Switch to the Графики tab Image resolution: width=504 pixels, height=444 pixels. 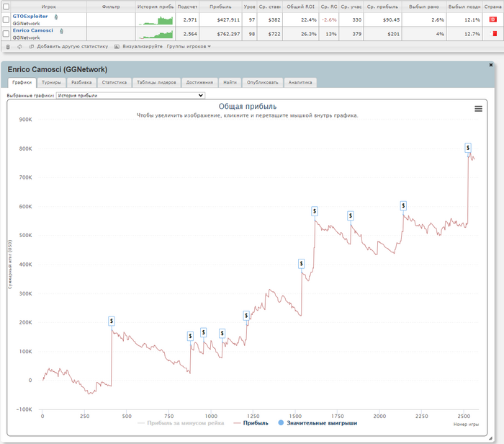point(22,82)
